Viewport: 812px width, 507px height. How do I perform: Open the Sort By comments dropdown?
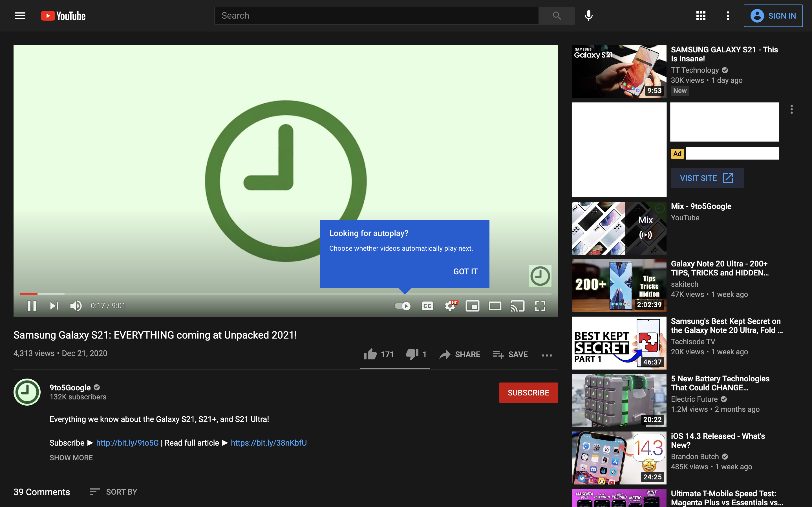coord(113,492)
